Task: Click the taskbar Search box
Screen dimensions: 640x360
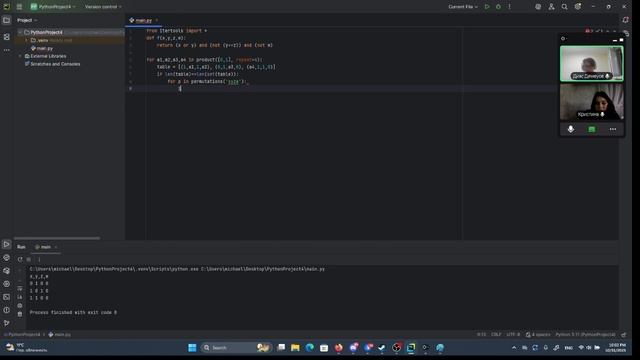Action: pos(237,347)
